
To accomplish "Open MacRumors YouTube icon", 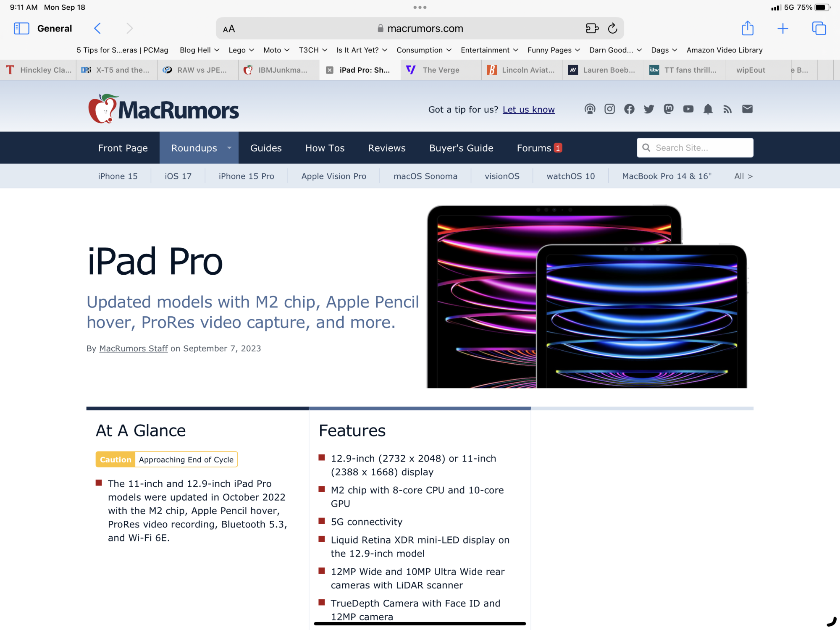I will tap(688, 109).
